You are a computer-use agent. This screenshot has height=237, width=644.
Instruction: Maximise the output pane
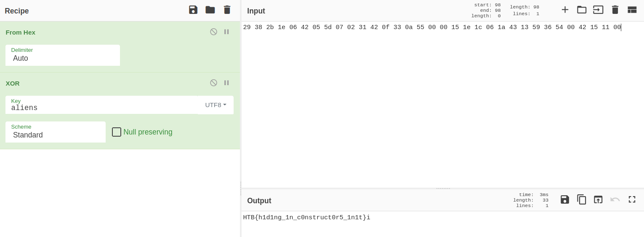(632, 199)
